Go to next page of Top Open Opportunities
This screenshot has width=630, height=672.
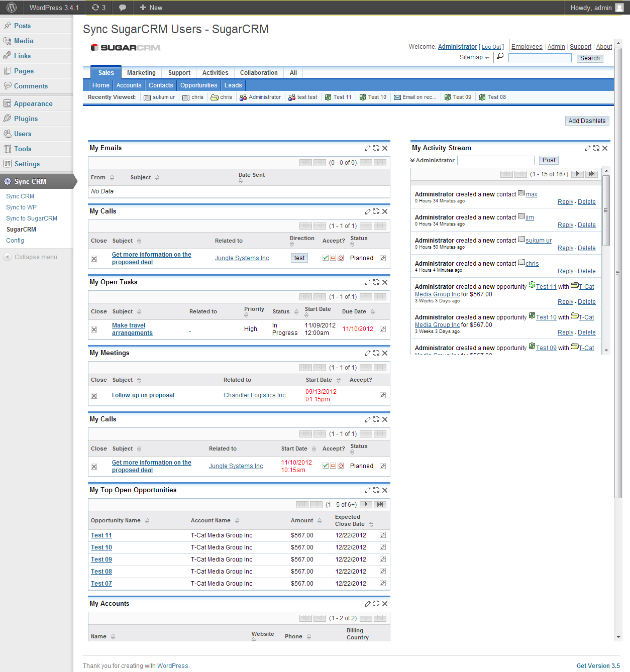[x=366, y=504]
